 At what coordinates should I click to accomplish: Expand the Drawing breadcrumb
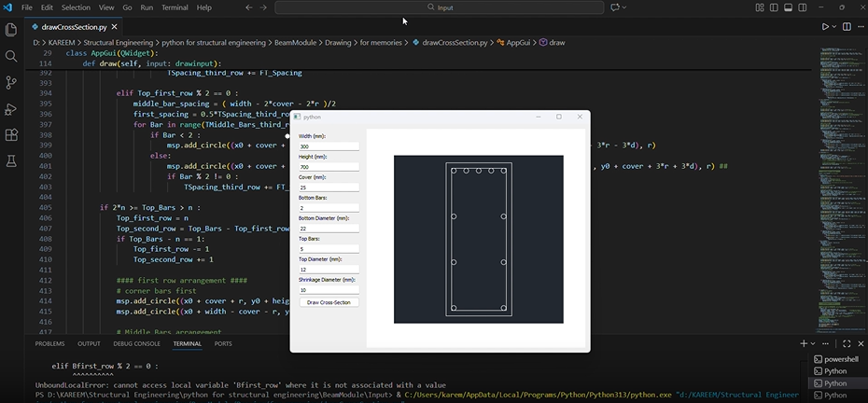click(338, 42)
